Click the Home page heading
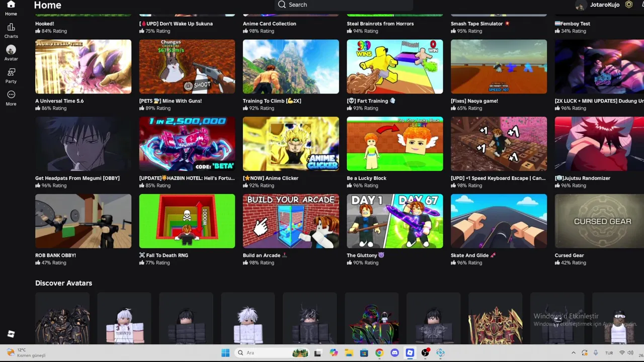 [48, 5]
